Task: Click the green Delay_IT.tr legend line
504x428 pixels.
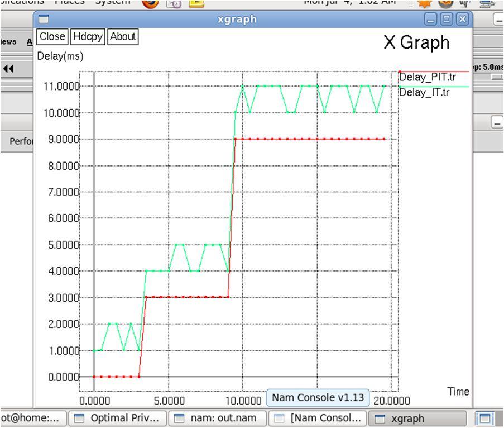Action: [x=434, y=87]
